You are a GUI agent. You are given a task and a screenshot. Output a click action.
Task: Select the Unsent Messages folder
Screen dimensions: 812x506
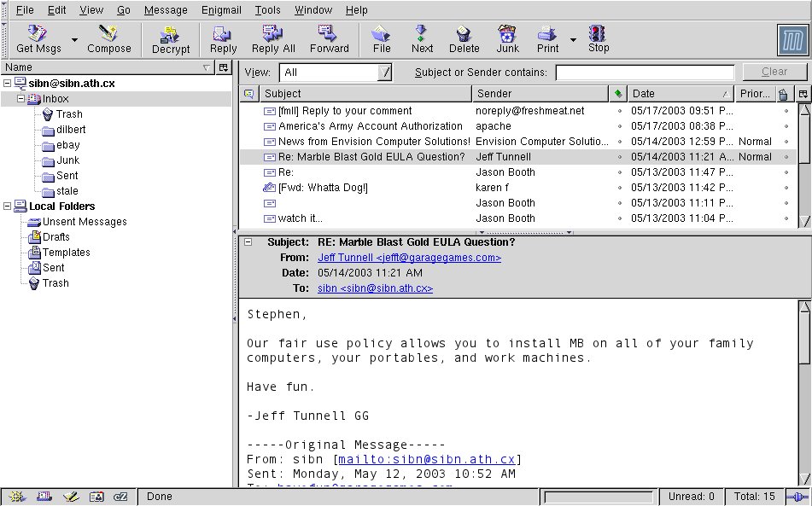click(x=77, y=222)
